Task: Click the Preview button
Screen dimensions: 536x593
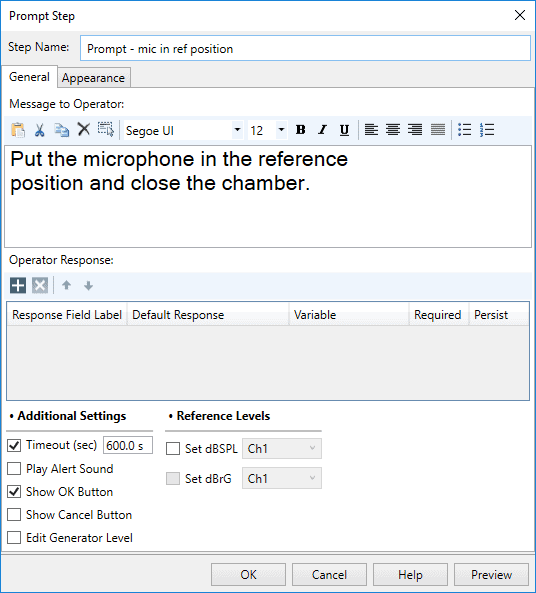Action: pyautogui.click(x=491, y=575)
